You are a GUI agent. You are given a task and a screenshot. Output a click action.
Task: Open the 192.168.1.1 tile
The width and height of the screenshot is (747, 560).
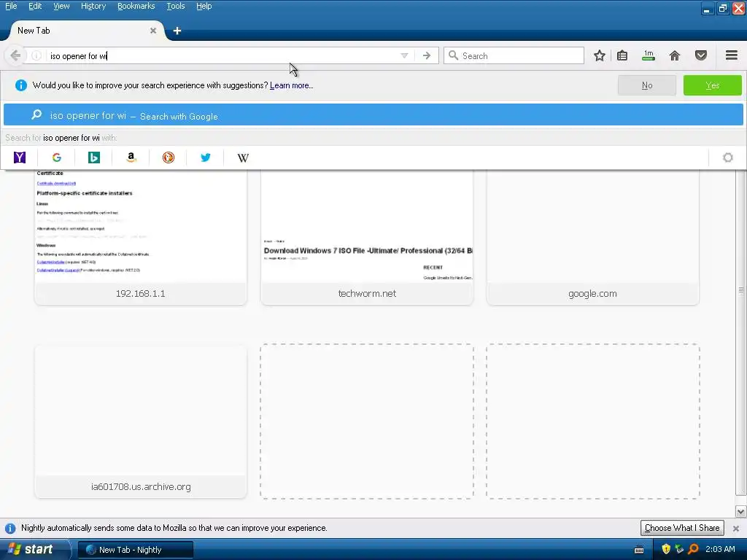click(x=141, y=237)
